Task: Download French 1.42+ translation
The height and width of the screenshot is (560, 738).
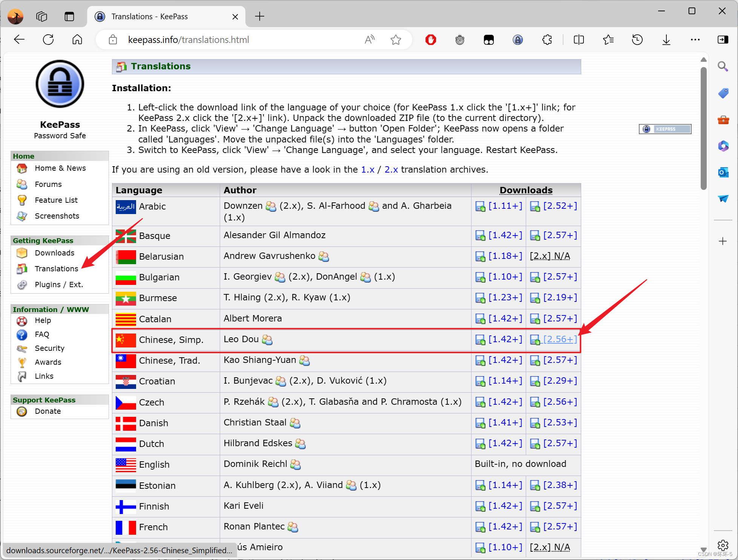Action: point(505,526)
